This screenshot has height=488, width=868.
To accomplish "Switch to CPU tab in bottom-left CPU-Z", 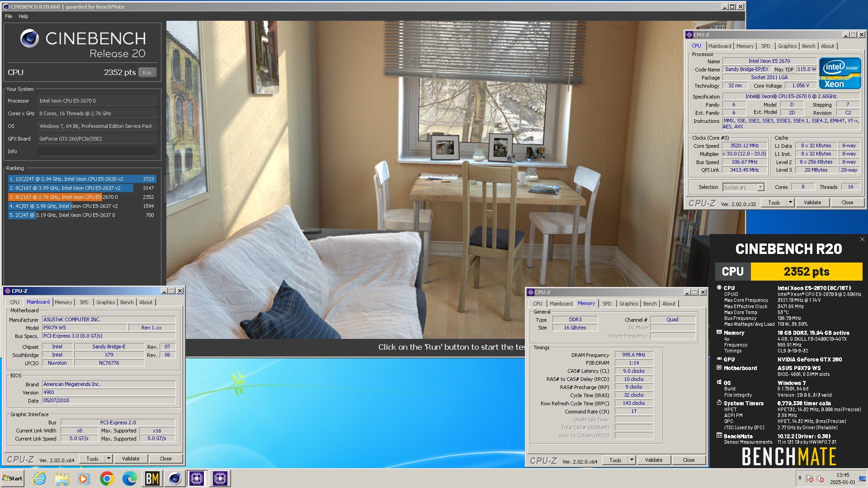I will coord(14,302).
